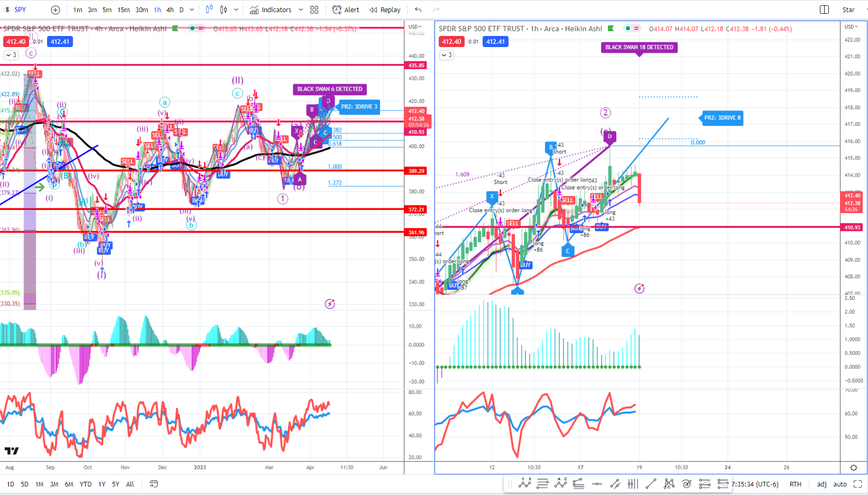Select the Fib retracement tool
Image resolution: width=868 pixels, height=495 pixels.
coord(579,483)
